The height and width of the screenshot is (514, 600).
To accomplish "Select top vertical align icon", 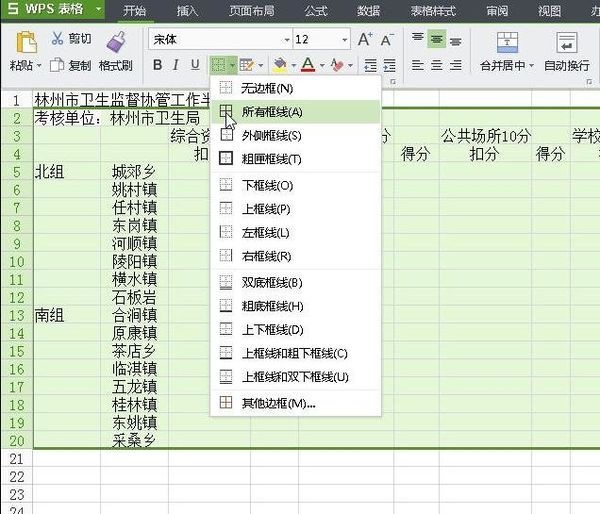I will pyautogui.click(x=417, y=38).
